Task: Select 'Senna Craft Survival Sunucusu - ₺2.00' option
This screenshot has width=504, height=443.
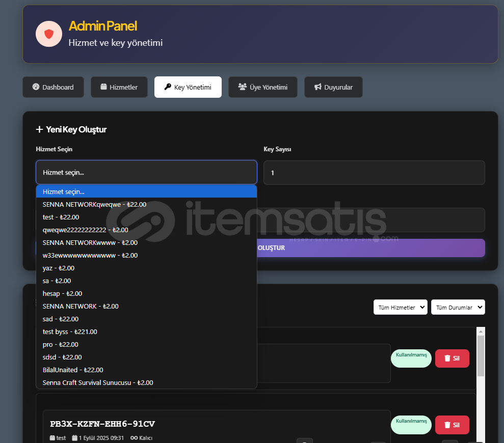Action: [x=147, y=382]
